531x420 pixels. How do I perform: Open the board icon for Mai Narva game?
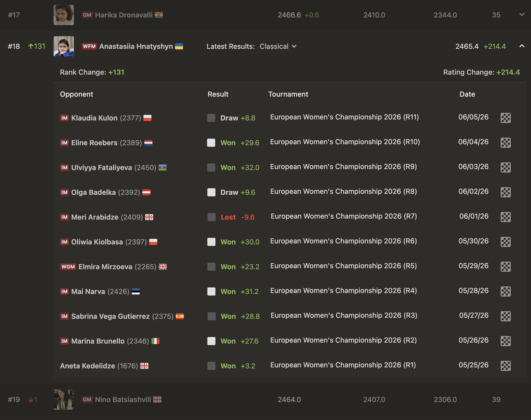click(505, 291)
